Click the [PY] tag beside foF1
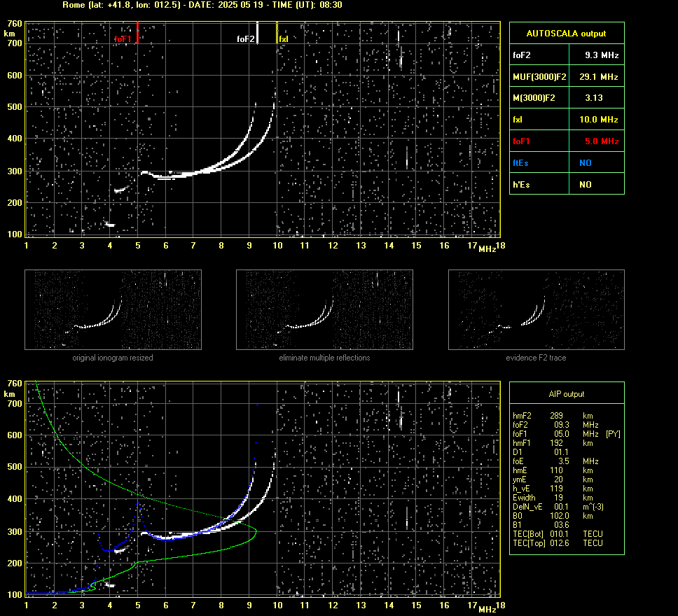 613,434
